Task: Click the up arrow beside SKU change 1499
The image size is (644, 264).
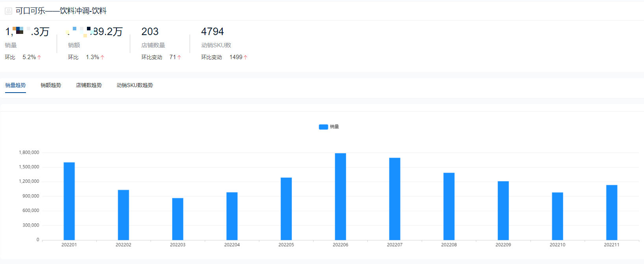Action: tap(245, 58)
